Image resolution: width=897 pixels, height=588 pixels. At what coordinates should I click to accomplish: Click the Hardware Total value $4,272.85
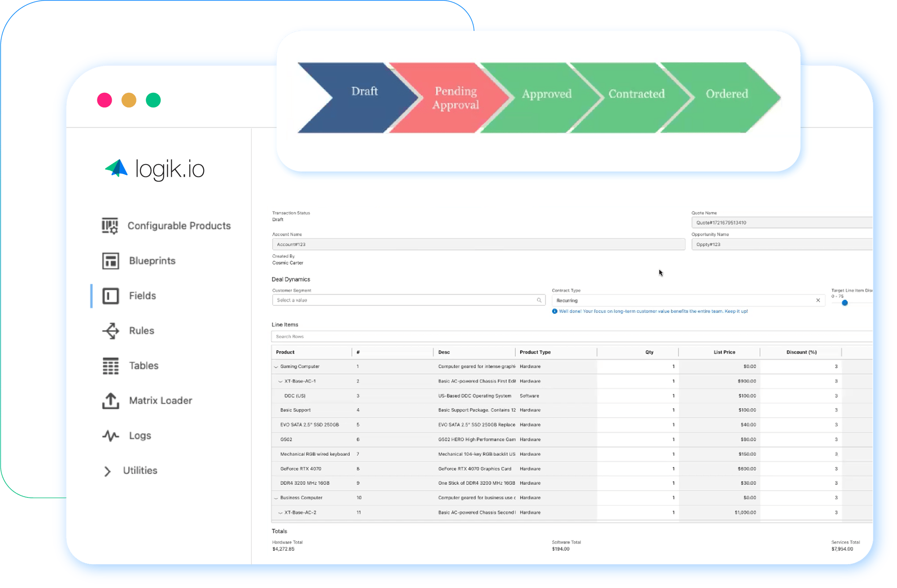283,549
